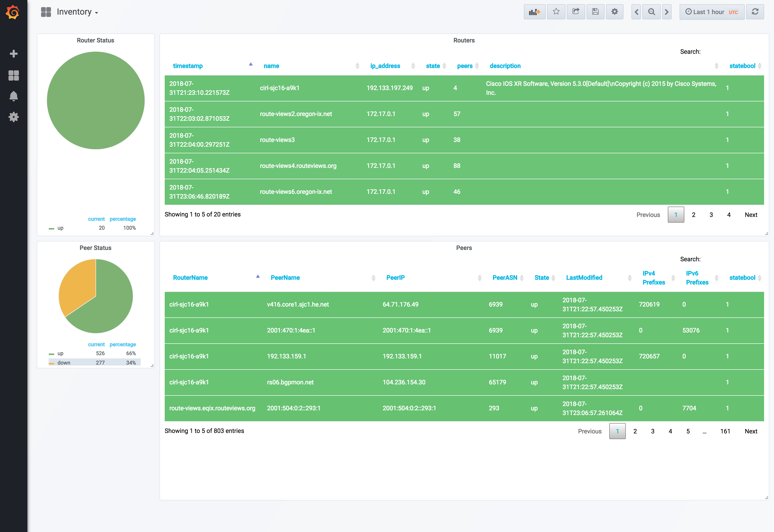
Task: Click the route-views3 router name cell
Action: click(x=277, y=140)
